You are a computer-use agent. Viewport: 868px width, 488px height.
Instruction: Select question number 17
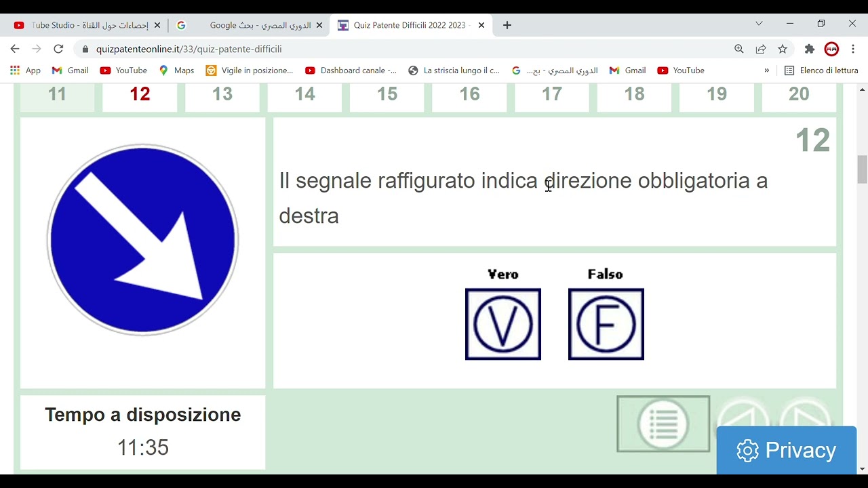(x=552, y=95)
